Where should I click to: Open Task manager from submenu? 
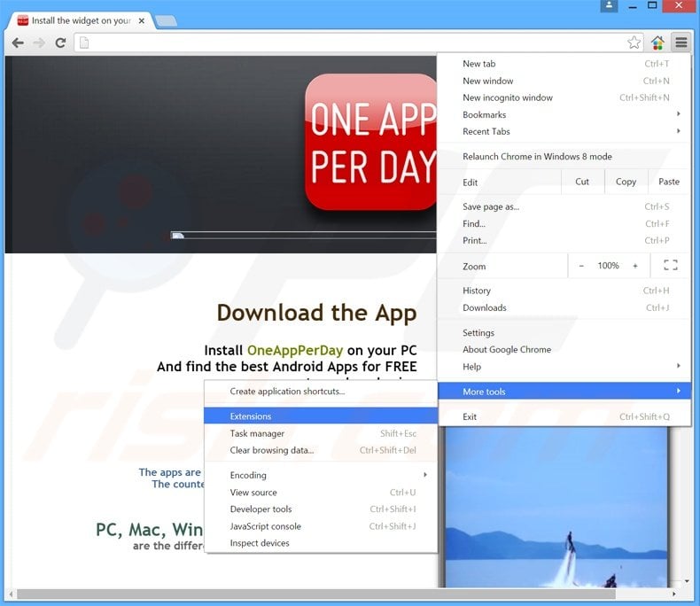[321, 433]
